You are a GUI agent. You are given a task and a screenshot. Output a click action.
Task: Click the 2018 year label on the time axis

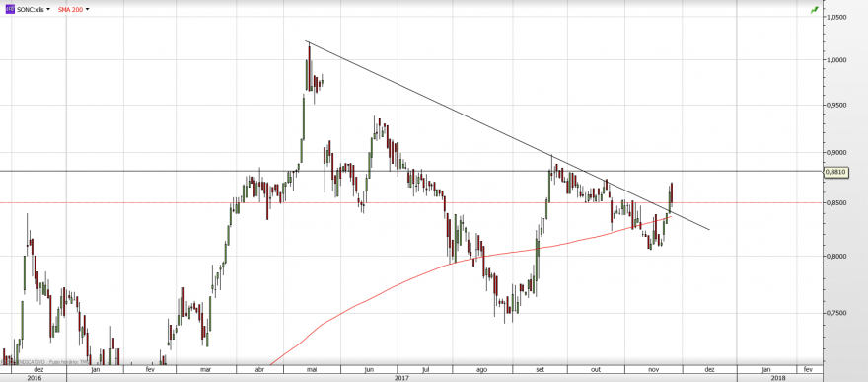[778, 378]
